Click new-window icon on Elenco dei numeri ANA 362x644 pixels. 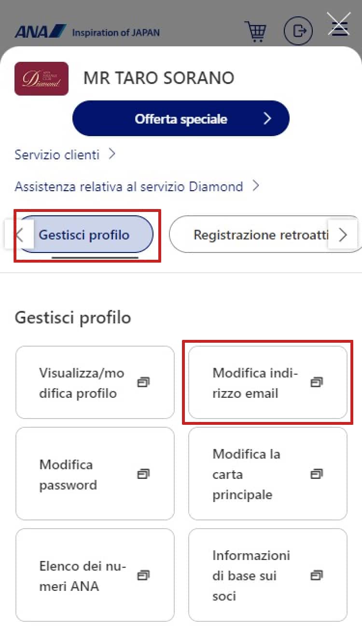[x=143, y=575]
